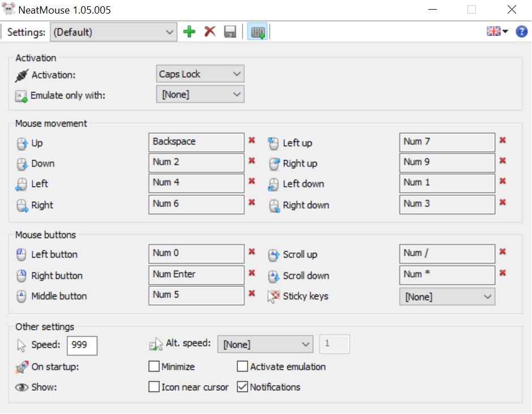Click the 'Emulate only with:' label
The width and height of the screenshot is (532, 414).
(68, 95)
